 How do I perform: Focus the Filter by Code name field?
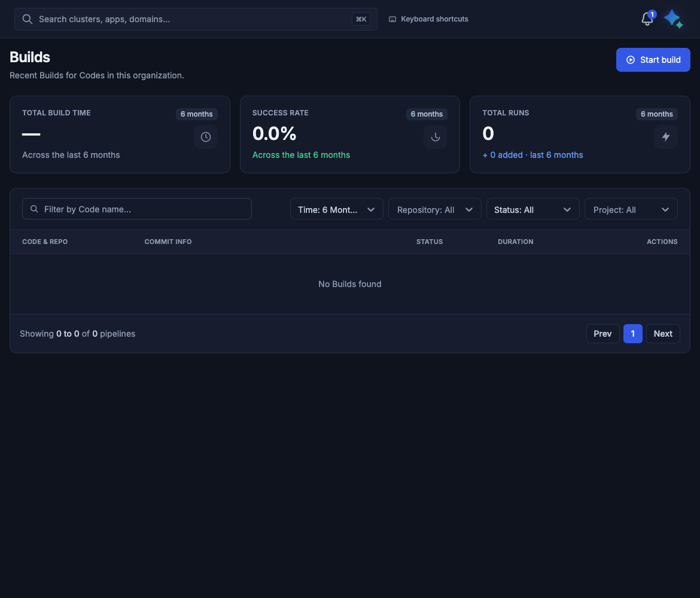point(136,209)
